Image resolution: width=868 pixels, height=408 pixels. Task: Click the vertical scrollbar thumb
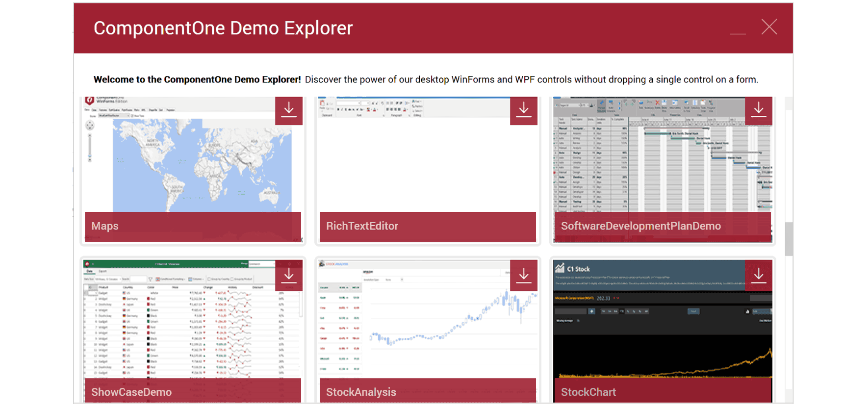pyautogui.click(x=789, y=239)
